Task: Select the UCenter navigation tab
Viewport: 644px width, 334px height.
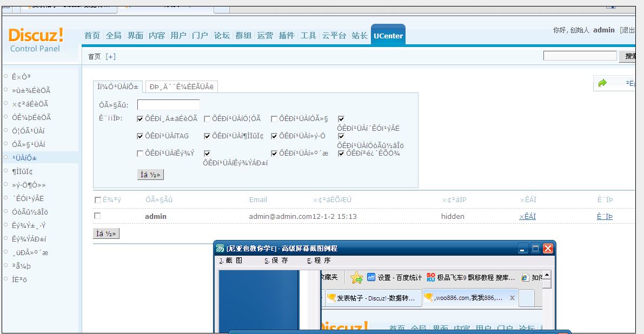Action: [388, 36]
